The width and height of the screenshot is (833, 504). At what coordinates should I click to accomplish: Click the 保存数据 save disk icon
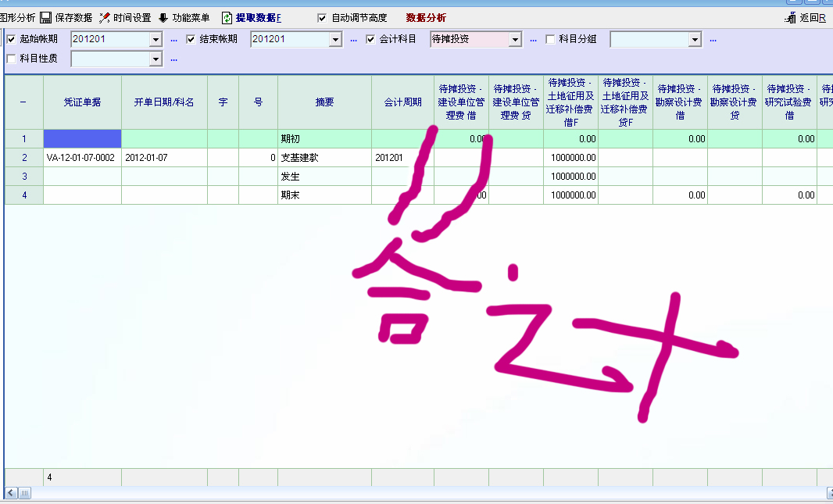click(x=45, y=17)
